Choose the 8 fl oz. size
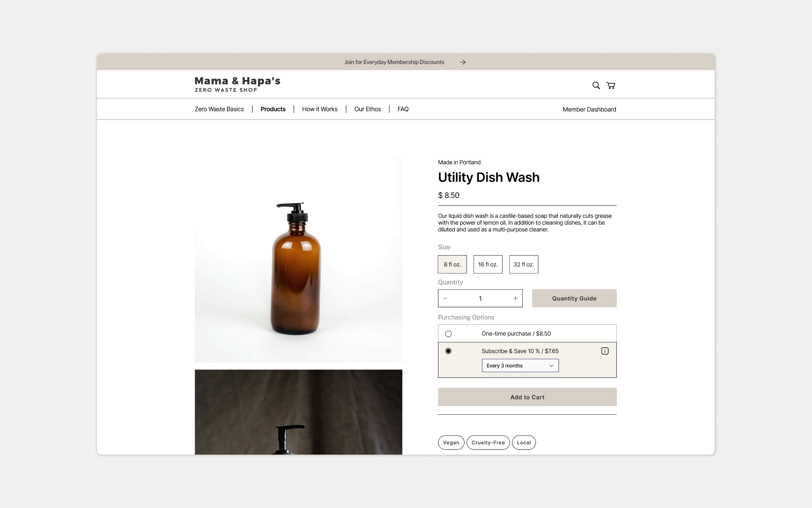Viewport: 812px width, 508px height. [x=452, y=264]
